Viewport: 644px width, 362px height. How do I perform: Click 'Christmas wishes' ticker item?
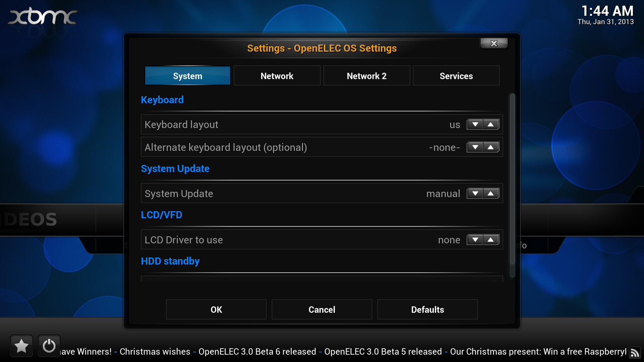[x=155, y=352]
